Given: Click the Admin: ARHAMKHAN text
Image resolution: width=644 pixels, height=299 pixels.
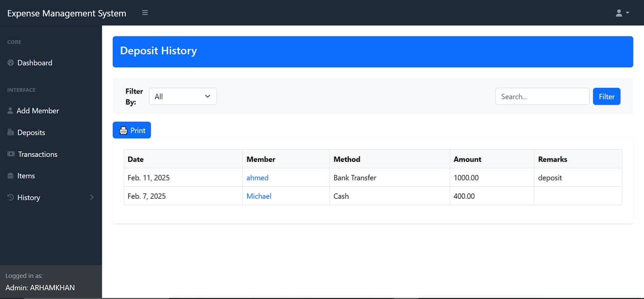Looking at the screenshot, I should pos(40,288).
